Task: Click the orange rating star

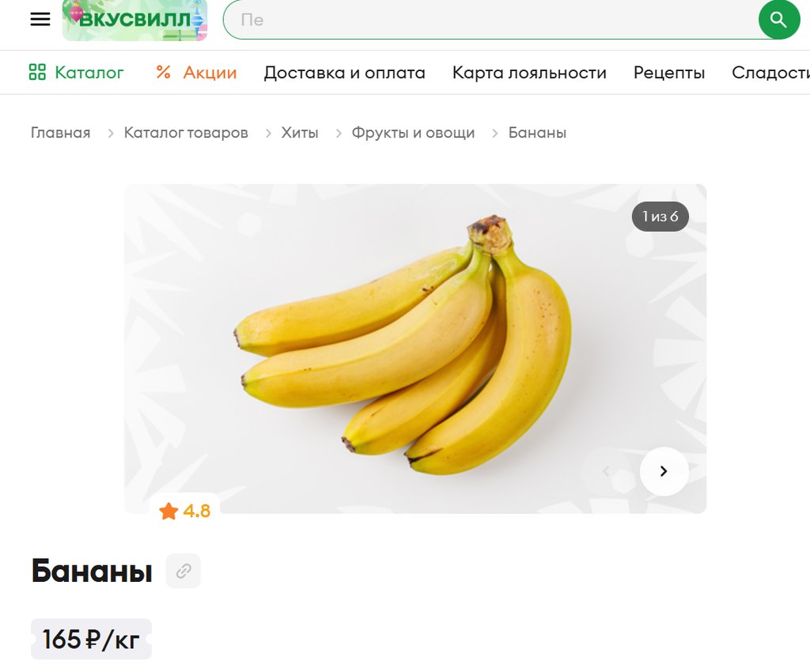Action: coord(168,511)
